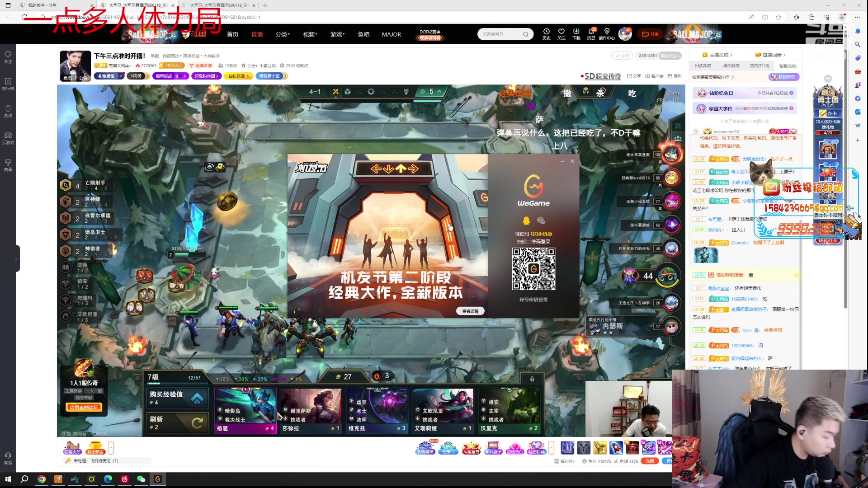Click the 钻粉纪念日 banner
Screen dimensions: 868x488
(744, 93)
